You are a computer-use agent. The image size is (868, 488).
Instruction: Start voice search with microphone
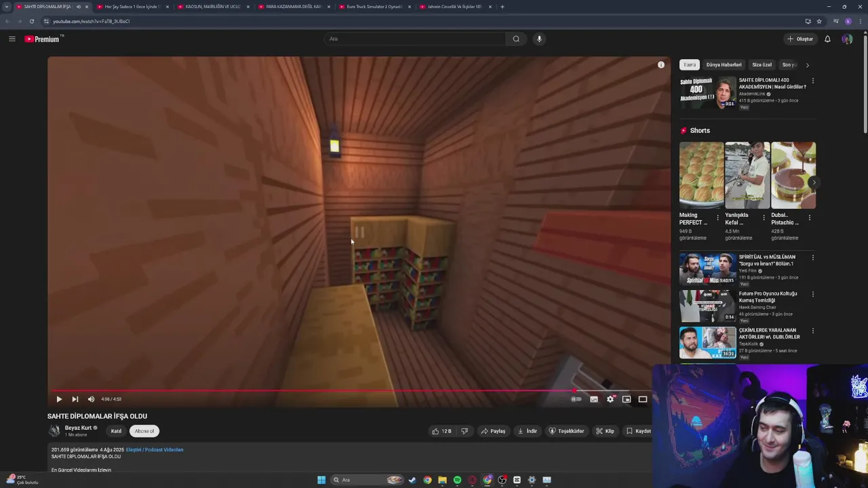click(539, 39)
